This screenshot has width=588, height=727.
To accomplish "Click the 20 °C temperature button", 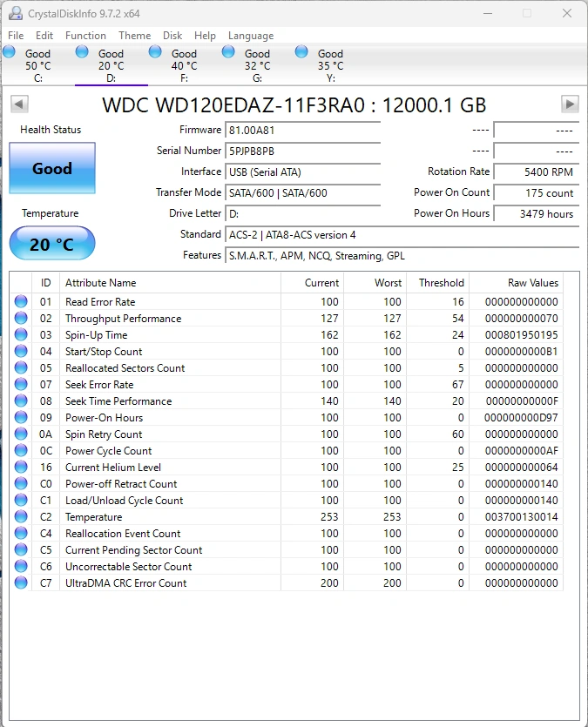I will (x=52, y=244).
